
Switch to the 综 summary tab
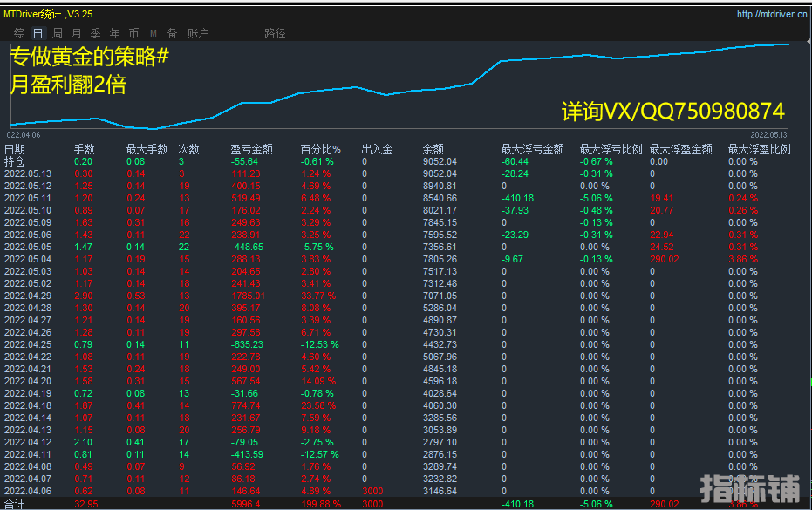pyautogui.click(x=19, y=33)
